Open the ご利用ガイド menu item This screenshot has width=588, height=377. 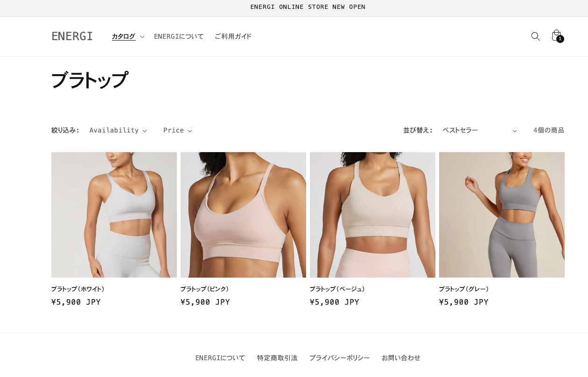233,36
